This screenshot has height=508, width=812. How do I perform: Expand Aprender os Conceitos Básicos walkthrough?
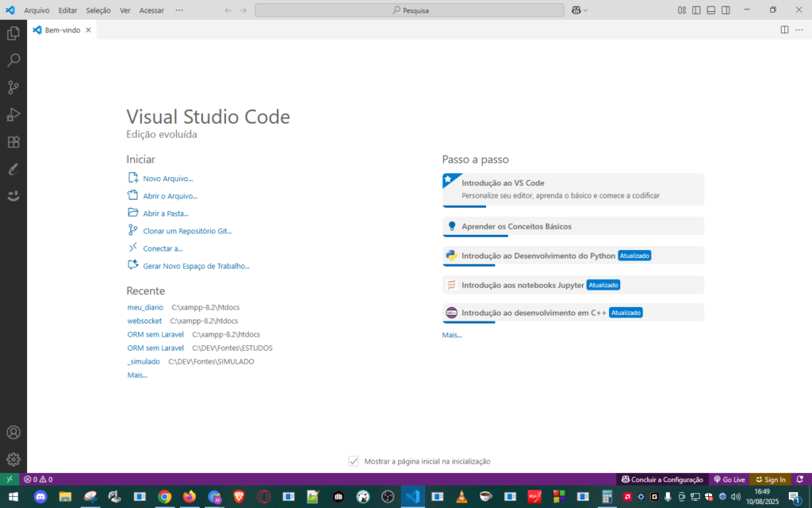[x=516, y=226]
